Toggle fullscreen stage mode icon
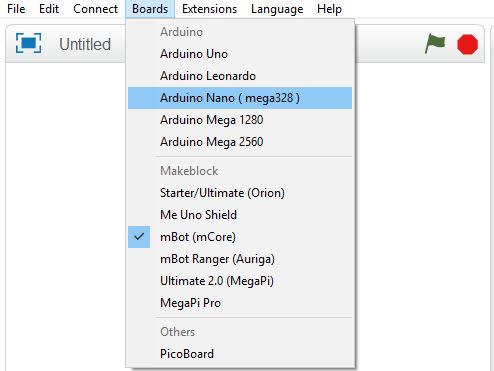Screen dimensions: 494x371 [x=29, y=43]
